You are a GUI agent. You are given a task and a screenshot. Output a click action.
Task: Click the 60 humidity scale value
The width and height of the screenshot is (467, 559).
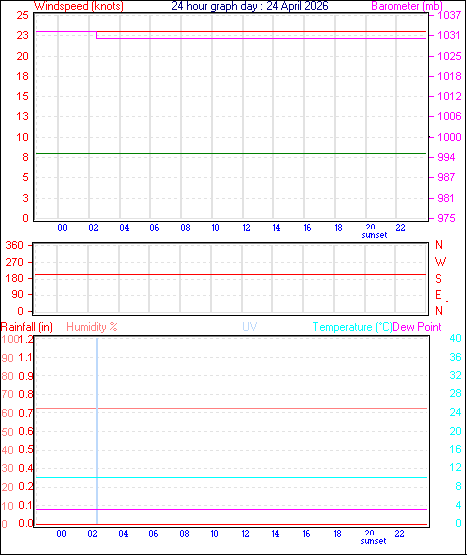pyautogui.click(x=7, y=414)
